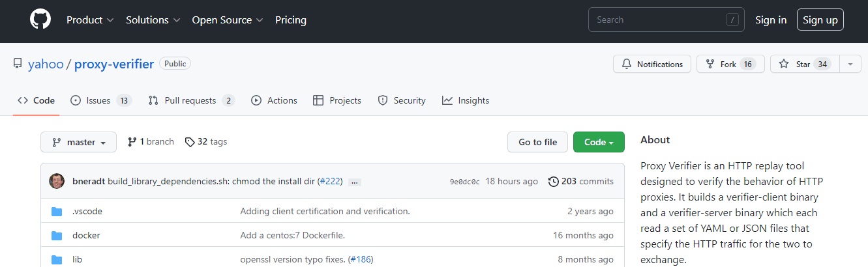The width and height of the screenshot is (868, 267).
Task: Switch to the Issues tab
Action: tap(100, 100)
